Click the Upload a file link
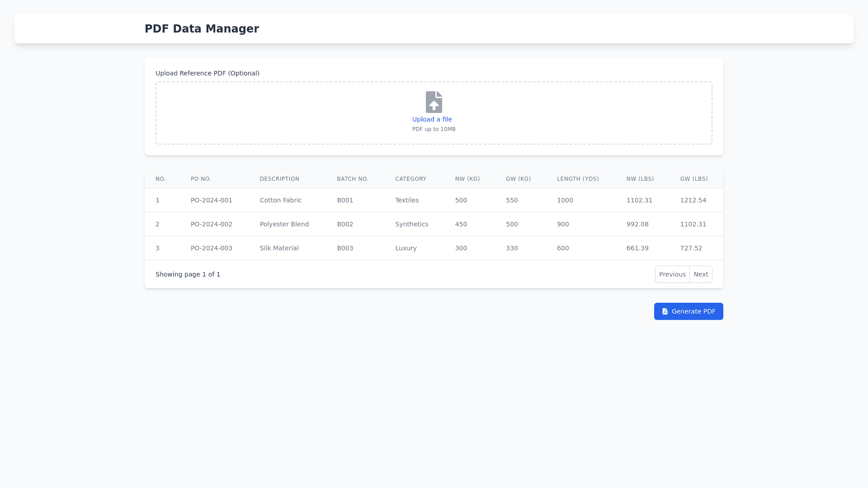Viewport: 868px width, 488px height. (432, 119)
